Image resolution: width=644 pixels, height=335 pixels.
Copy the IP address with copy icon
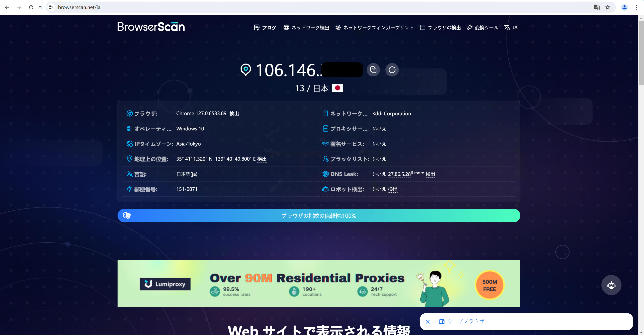coord(373,70)
